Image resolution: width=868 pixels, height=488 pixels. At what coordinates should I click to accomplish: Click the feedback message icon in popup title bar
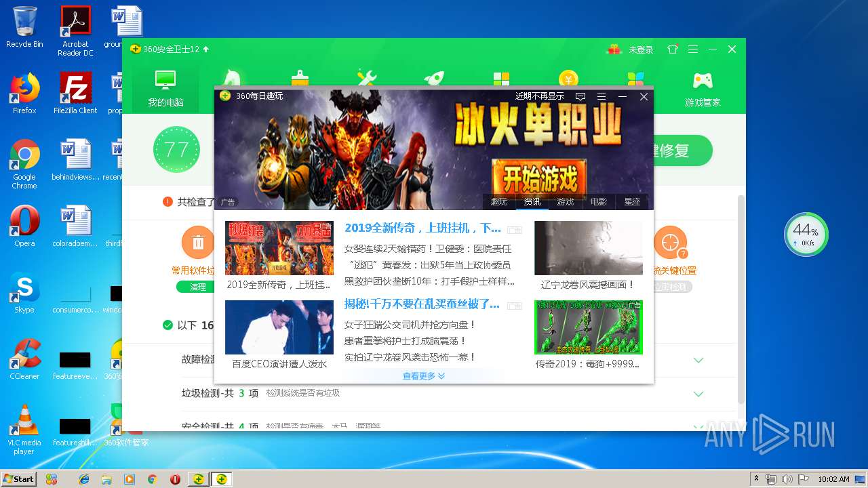[x=580, y=97]
